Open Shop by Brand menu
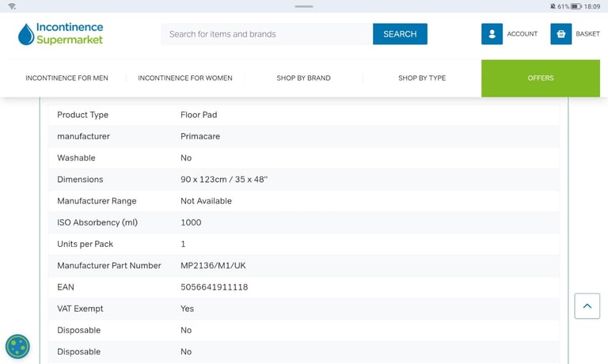Image resolution: width=608 pixels, height=364 pixels. 303,78
